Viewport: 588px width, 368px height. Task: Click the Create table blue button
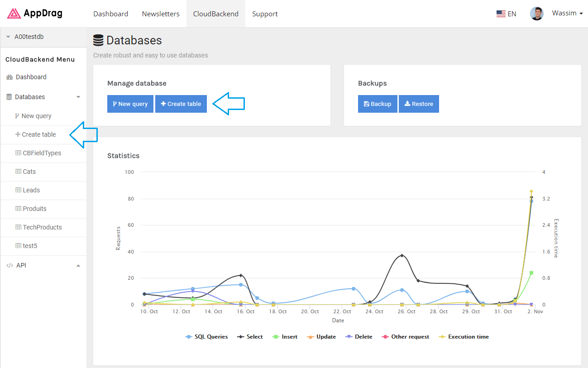click(181, 104)
